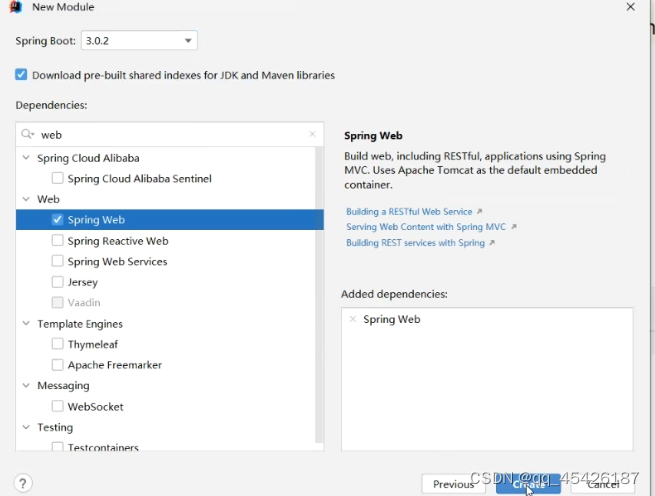Click the Previous button
This screenshot has width=655, height=496.
pyautogui.click(x=454, y=484)
